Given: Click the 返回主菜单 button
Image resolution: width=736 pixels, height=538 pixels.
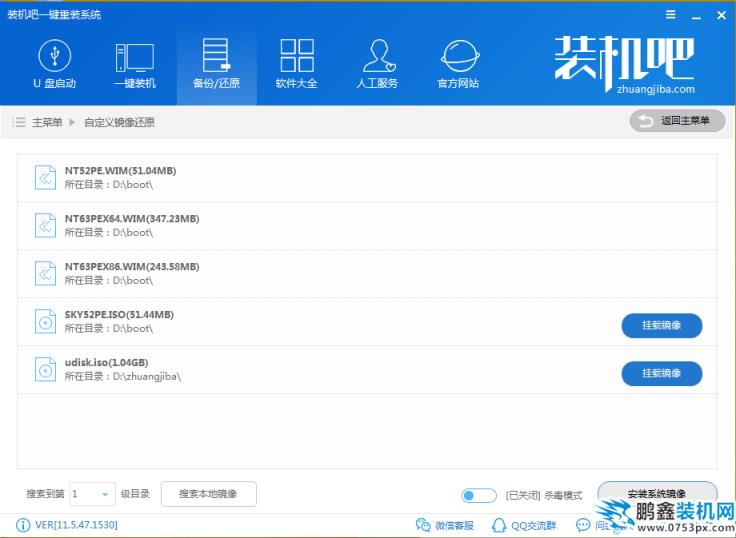Looking at the screenshot, I should coord(677,121).
